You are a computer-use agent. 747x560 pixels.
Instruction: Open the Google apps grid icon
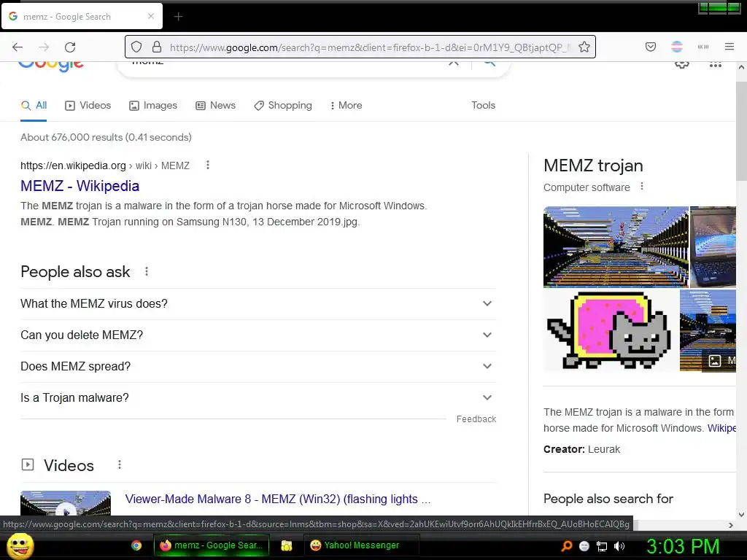click(x=715, y=64)
